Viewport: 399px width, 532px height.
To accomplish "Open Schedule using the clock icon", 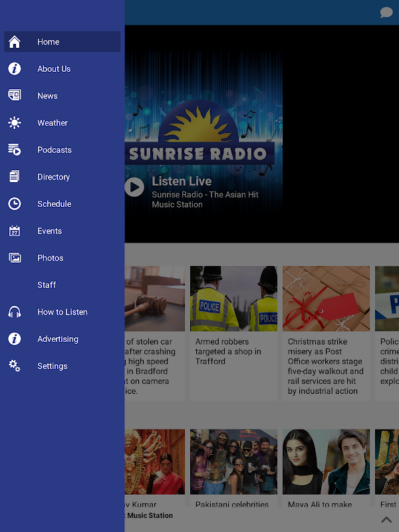I will tap(15, 204).
